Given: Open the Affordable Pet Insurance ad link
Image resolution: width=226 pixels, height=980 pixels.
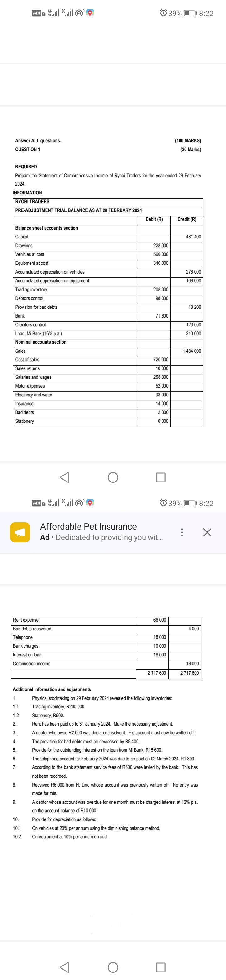Looking at the screenshot, I should tap(88, 526).
